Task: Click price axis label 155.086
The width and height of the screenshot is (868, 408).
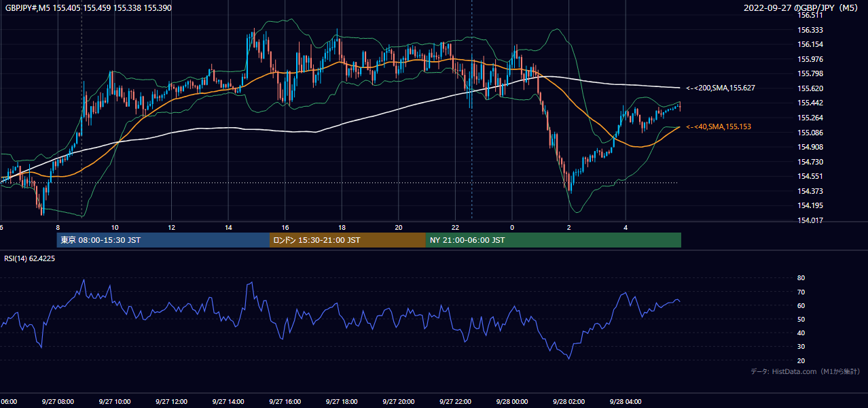Action: click(x=810, y=133)
